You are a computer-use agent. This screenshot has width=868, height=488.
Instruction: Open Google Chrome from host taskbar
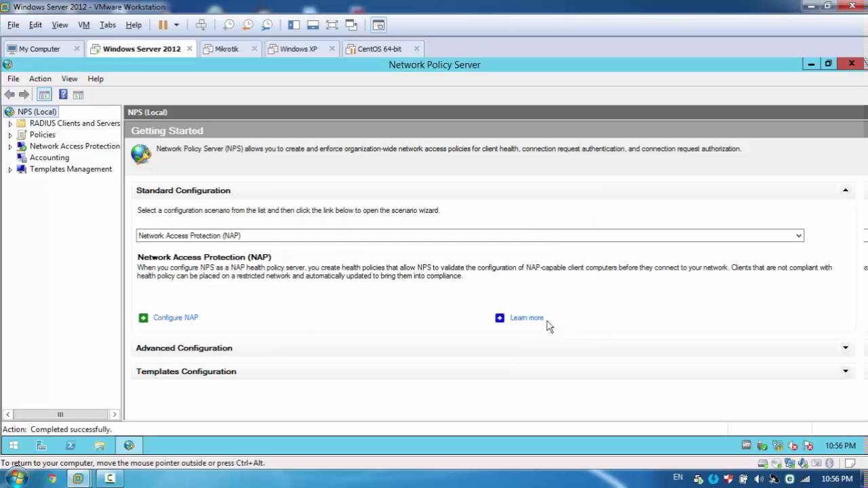pyautogui.click(x=52, y=479)
